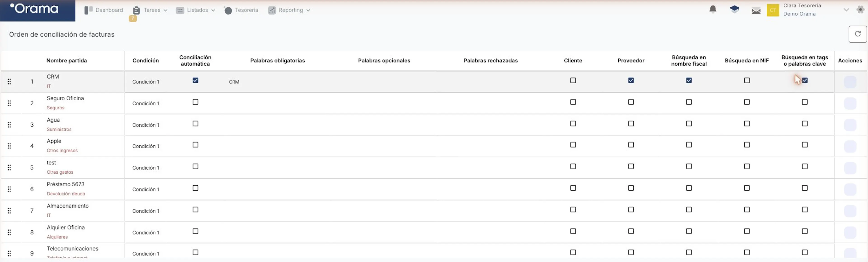The height and width of the screenshot is (262, 868).
Task: Select Condición 1 in Telecomunicaciones row
Action: coord(146,254)
